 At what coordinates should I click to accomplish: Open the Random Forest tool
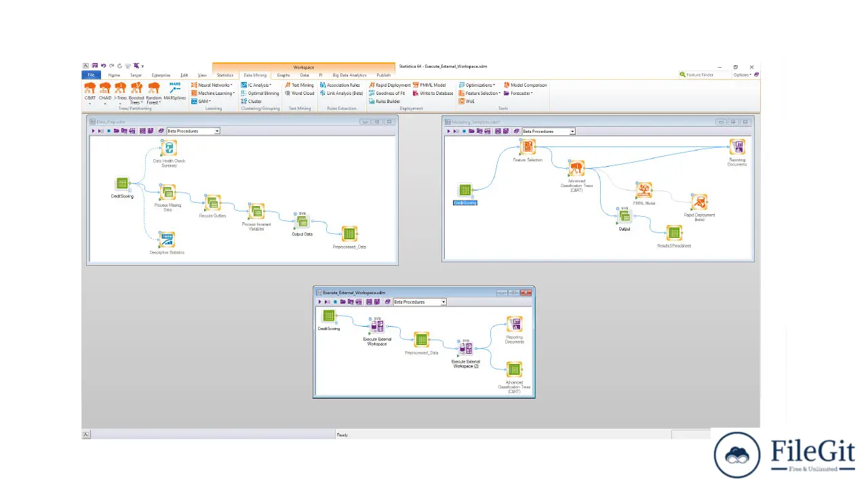point(154,93)
